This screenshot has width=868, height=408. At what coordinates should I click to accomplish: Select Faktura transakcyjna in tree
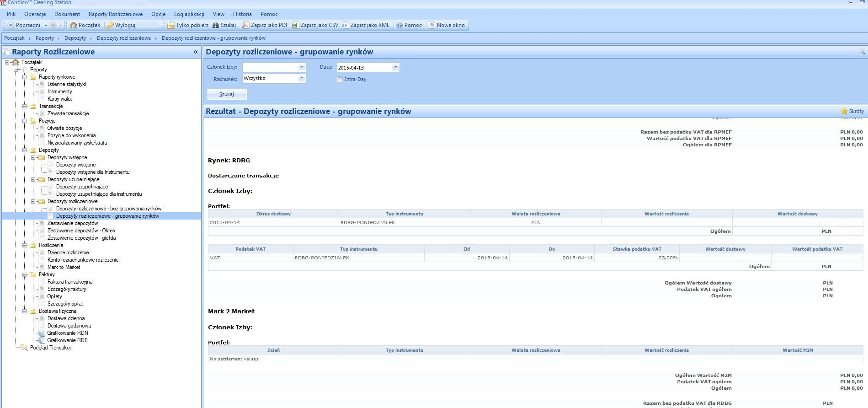(x=70, y=282)
